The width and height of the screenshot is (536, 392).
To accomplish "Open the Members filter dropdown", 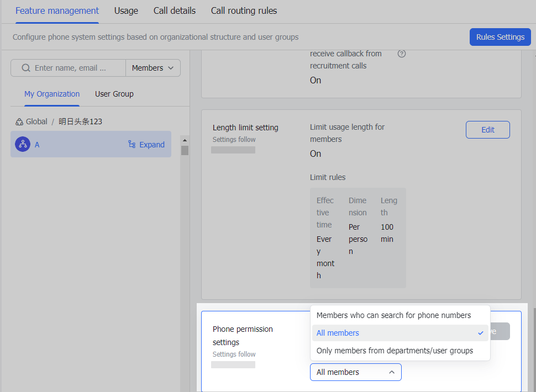I will pyautogui.click(x=153, y=67).
